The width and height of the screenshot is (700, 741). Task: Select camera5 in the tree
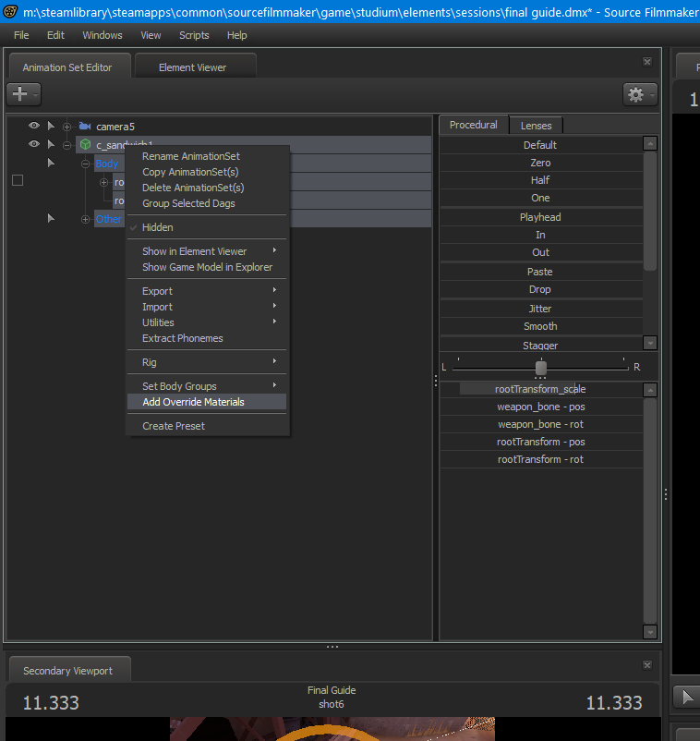[115, 127]
